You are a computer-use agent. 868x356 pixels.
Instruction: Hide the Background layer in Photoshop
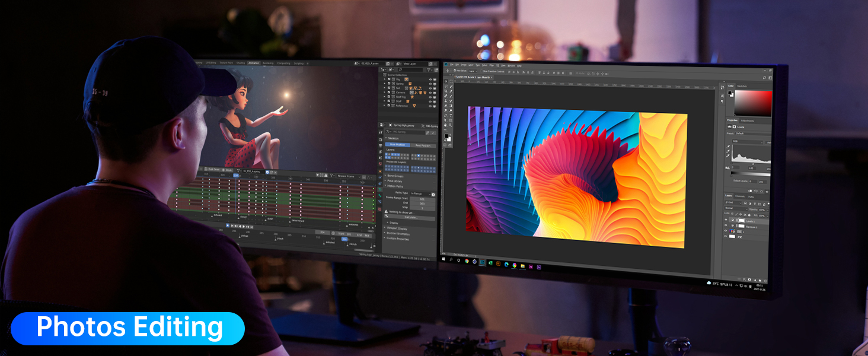725,236
